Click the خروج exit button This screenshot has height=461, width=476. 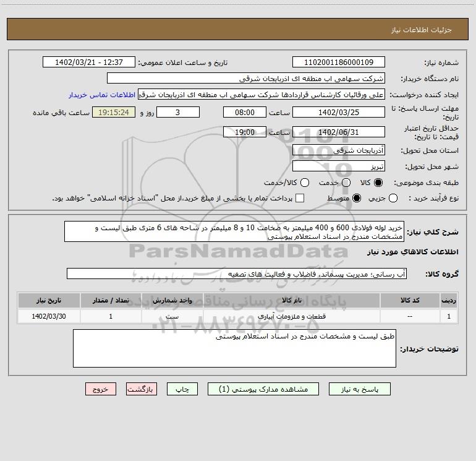click(x=101, y=389)
